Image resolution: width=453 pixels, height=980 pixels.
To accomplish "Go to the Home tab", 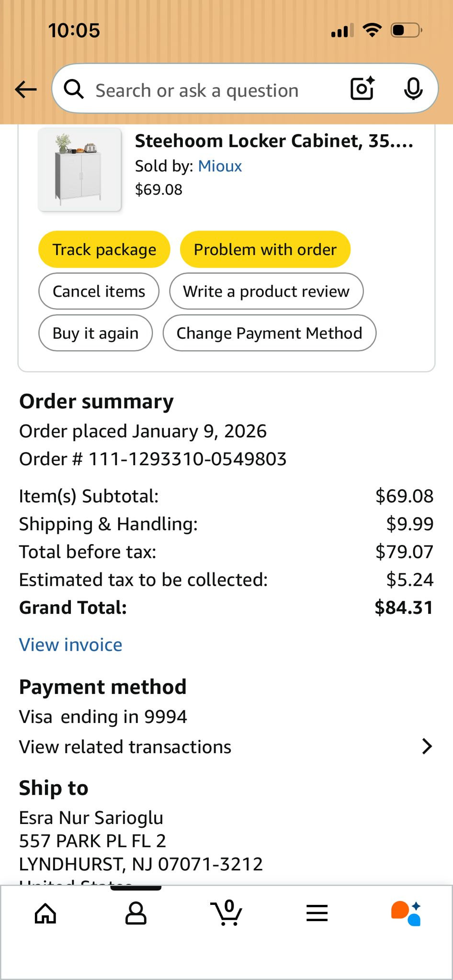I will coord(45,913).
